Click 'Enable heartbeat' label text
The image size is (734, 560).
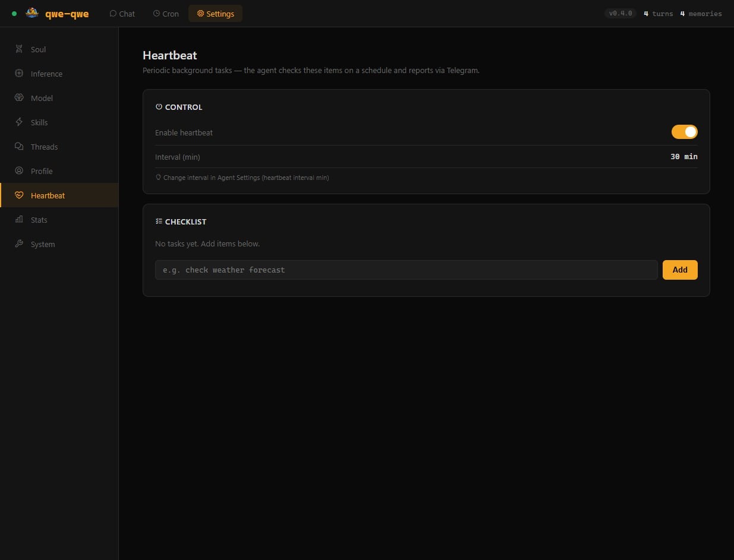click(184, 132)
